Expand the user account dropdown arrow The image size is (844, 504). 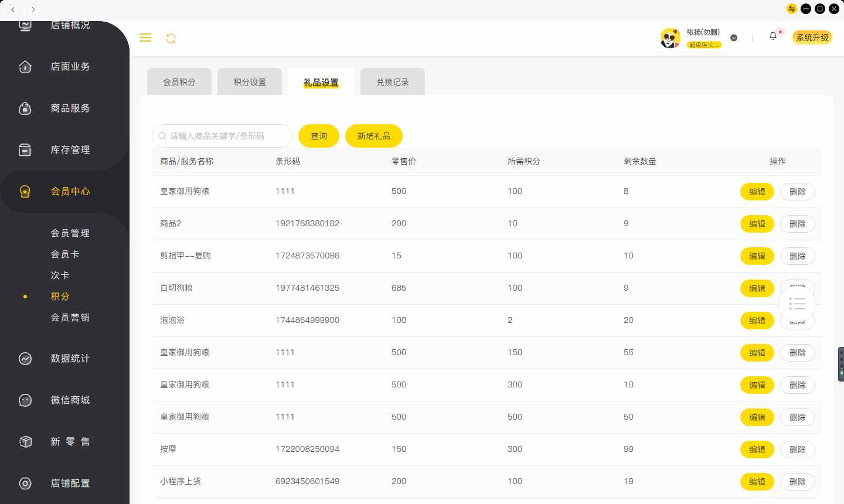[734, 38]
